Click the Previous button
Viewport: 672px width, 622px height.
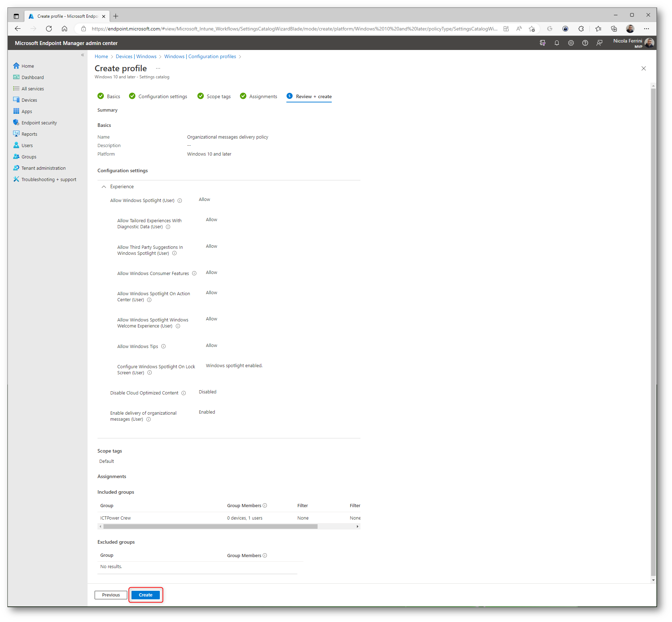[x=111, y=595]
